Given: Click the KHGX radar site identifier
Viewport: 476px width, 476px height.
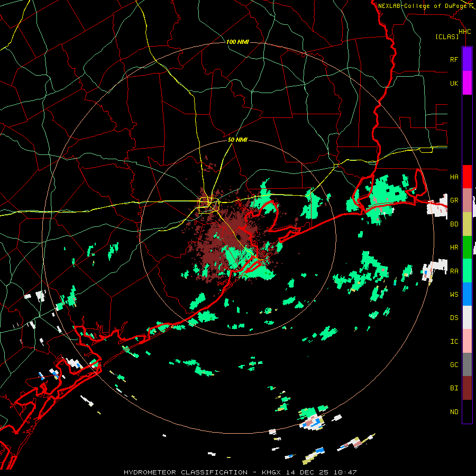Looking at the screenshot, I should click(x=272, y=472).
